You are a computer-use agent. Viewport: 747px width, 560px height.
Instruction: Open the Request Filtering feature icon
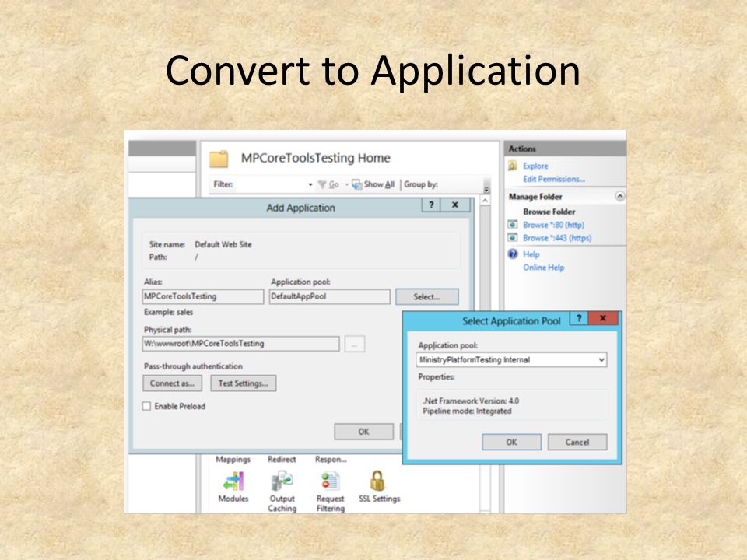point(330,481)
